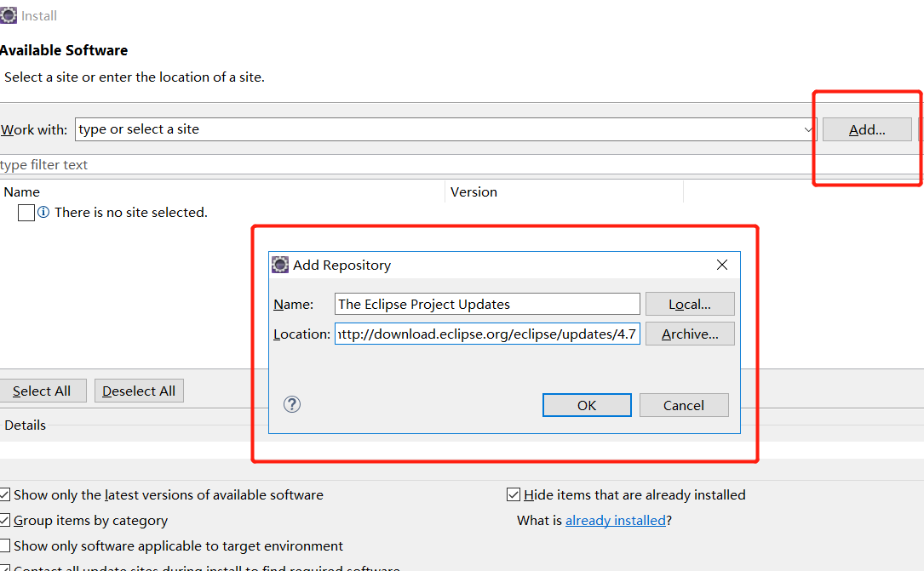Uncheck Hide items already installed
This screenshot has height=571, width=924.
coord(513,494)
